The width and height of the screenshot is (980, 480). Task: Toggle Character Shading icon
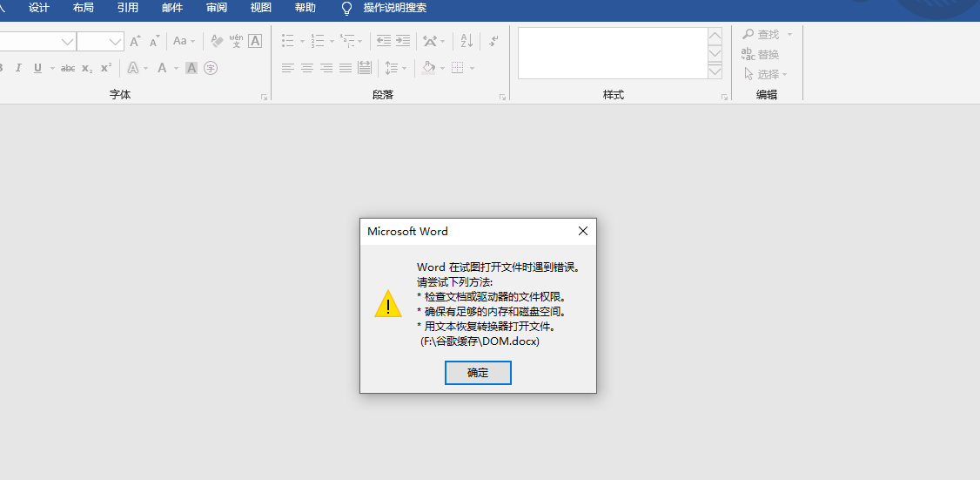pyautogui.click(x=191, y=68)
